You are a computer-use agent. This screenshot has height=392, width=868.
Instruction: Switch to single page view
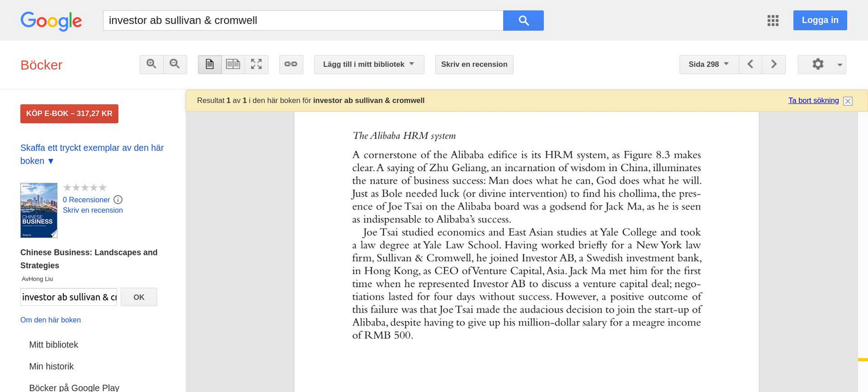(210, 64)
